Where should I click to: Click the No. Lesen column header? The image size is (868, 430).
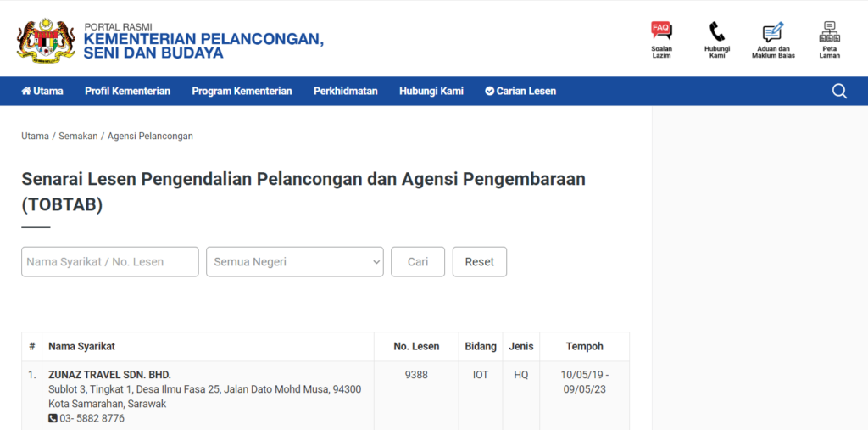click(416, 346)
